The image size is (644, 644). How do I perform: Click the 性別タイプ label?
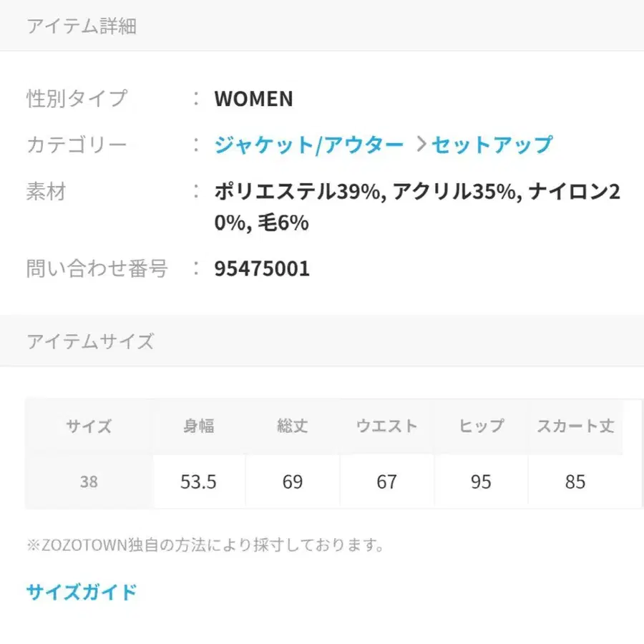click(x=75, y=98)
